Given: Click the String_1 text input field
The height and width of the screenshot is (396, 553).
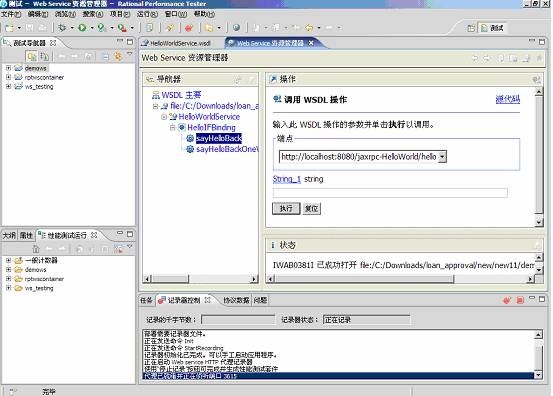Looking at the screenshot, I should tap(390, 193).
